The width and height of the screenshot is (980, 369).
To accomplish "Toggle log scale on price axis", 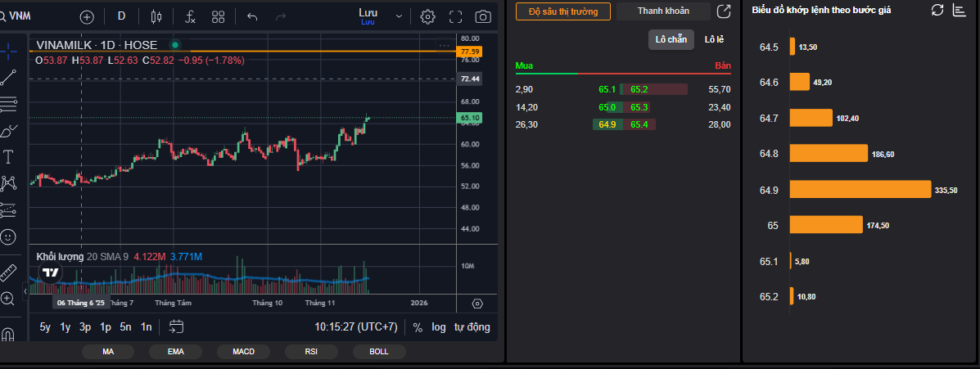I will 439,327.
